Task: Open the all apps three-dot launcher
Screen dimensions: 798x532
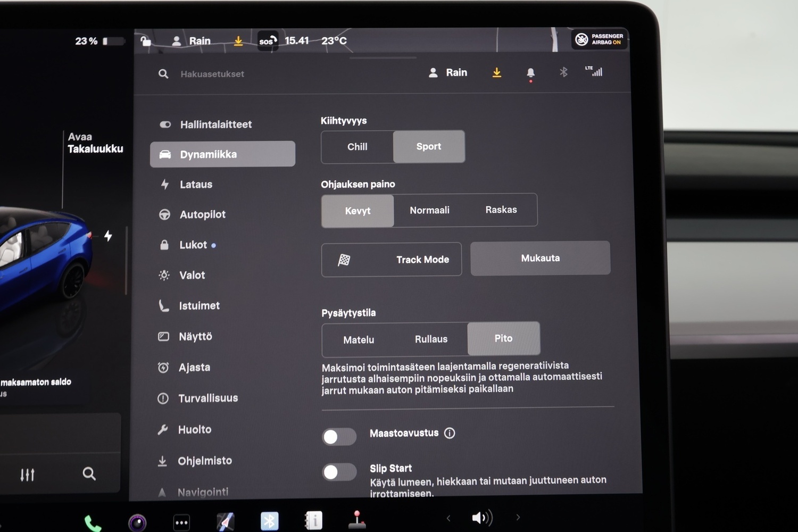Action: 181,522
